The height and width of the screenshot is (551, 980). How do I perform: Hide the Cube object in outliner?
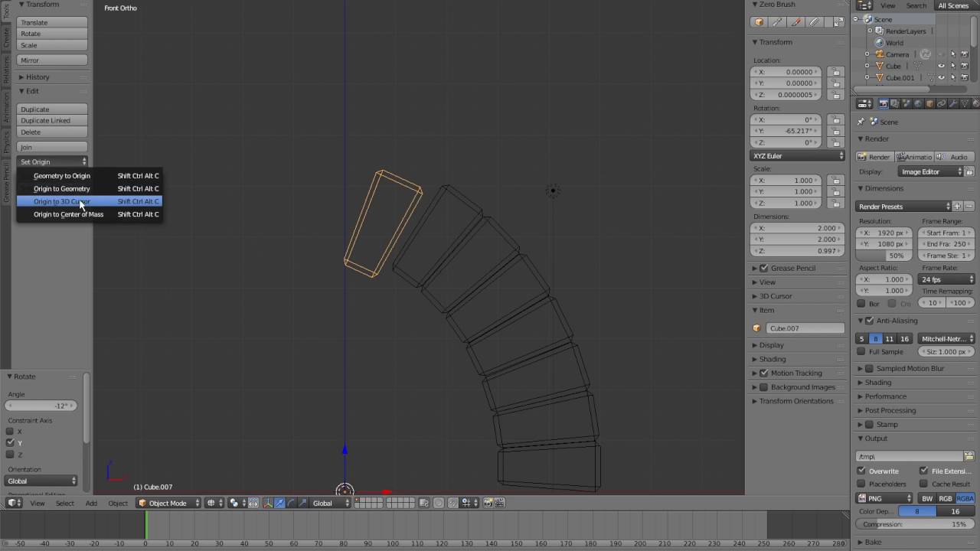click(x=942, y=66)
